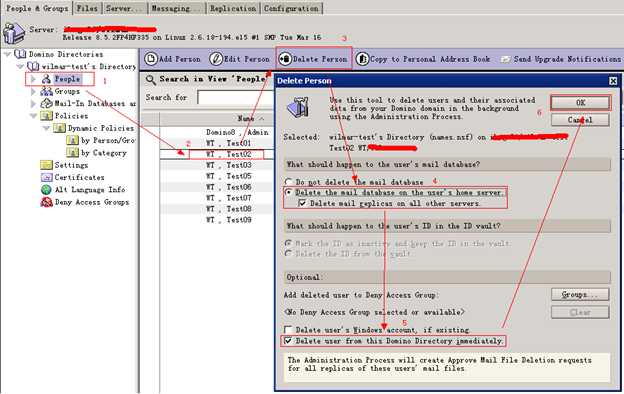Click the Search for input field
624x394 pixels.
tap(236, 98)
